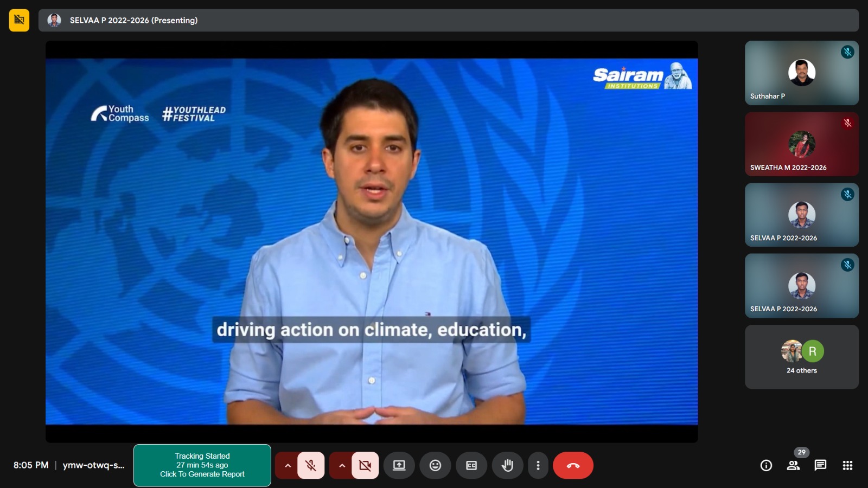This screenshot has height=488, width=868.
Task: Click the presenter avatar beside SELVAA P (Presenting)
Action: pyautogui.click(x=54, y=20)
